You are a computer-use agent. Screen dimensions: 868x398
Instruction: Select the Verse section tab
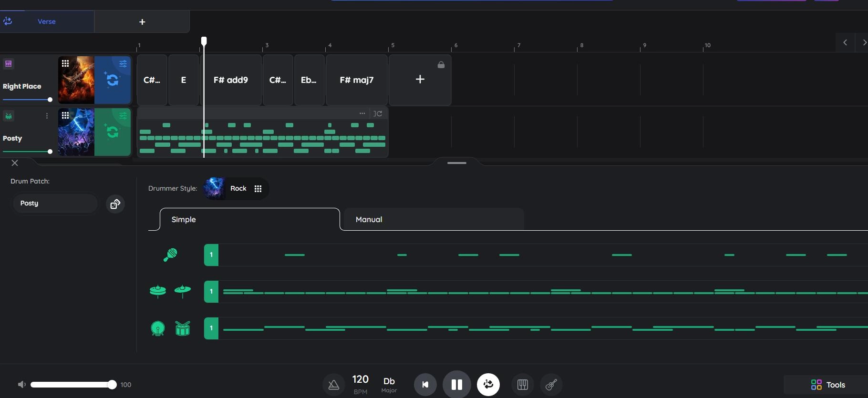[x=47, y=21]
